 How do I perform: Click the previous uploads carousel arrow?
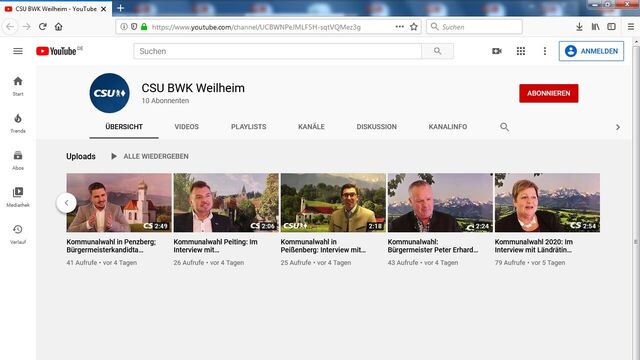pos(66,203)
